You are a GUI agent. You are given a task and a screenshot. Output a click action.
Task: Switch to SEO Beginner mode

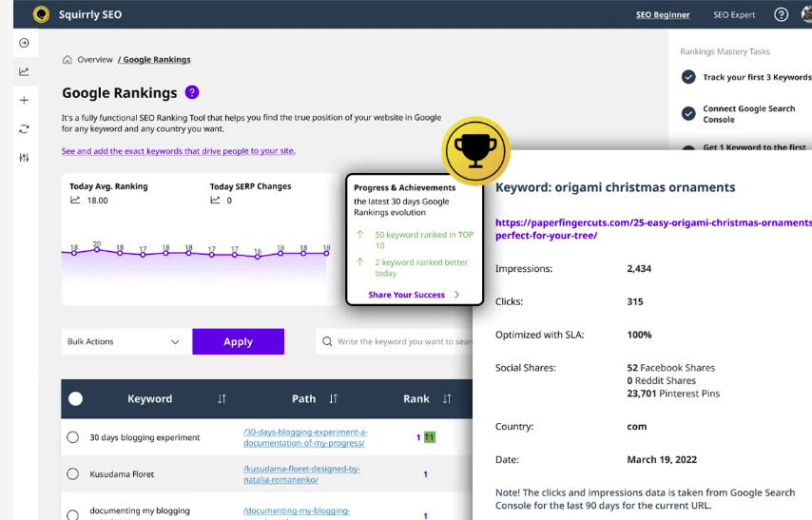point(663,15)
